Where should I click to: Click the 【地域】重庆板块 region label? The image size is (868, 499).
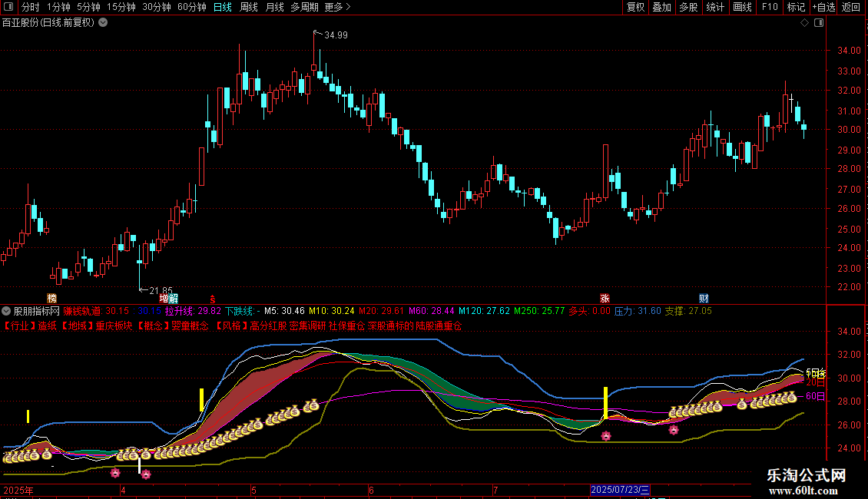coord(96,326)
